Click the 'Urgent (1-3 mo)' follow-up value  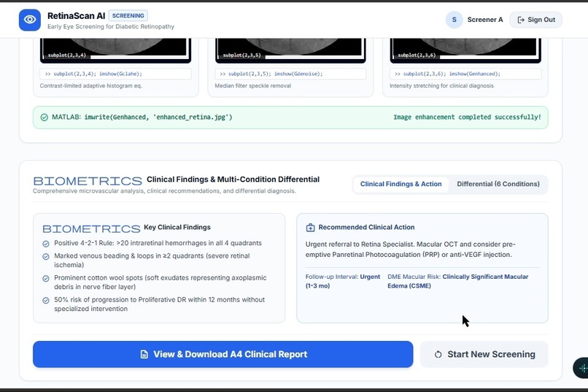coord(342,281)
